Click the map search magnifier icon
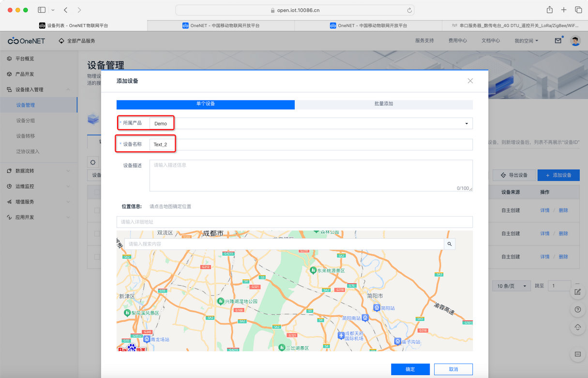This screenshot has height=378, width=588. tap(449, 244)
